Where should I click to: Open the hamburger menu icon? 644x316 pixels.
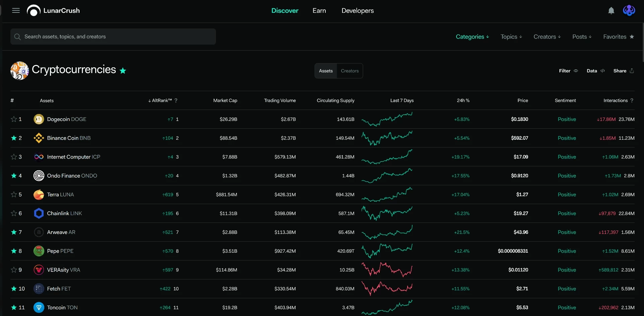pos(16,11)
